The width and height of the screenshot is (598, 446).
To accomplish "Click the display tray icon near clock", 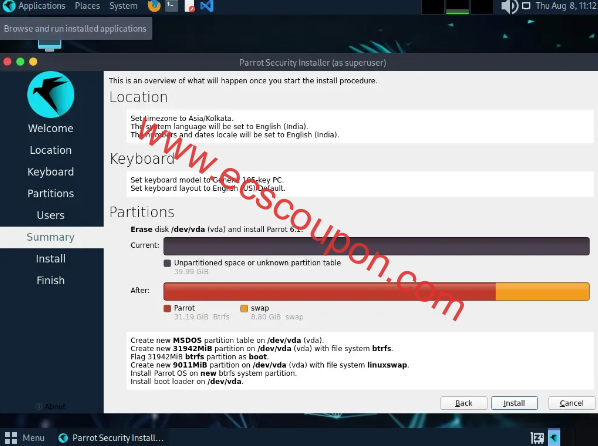I will point(526,6).
